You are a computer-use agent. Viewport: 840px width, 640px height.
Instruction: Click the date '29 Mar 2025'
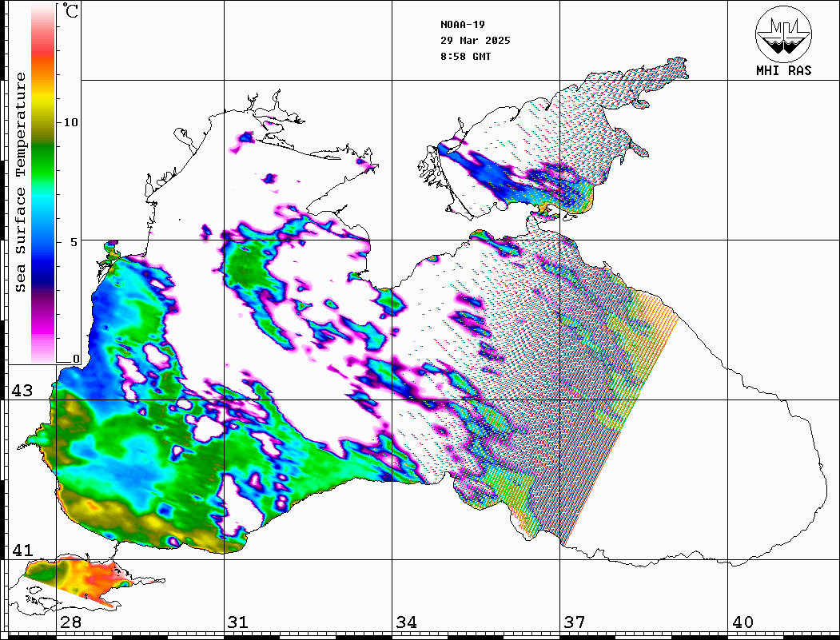476,41
